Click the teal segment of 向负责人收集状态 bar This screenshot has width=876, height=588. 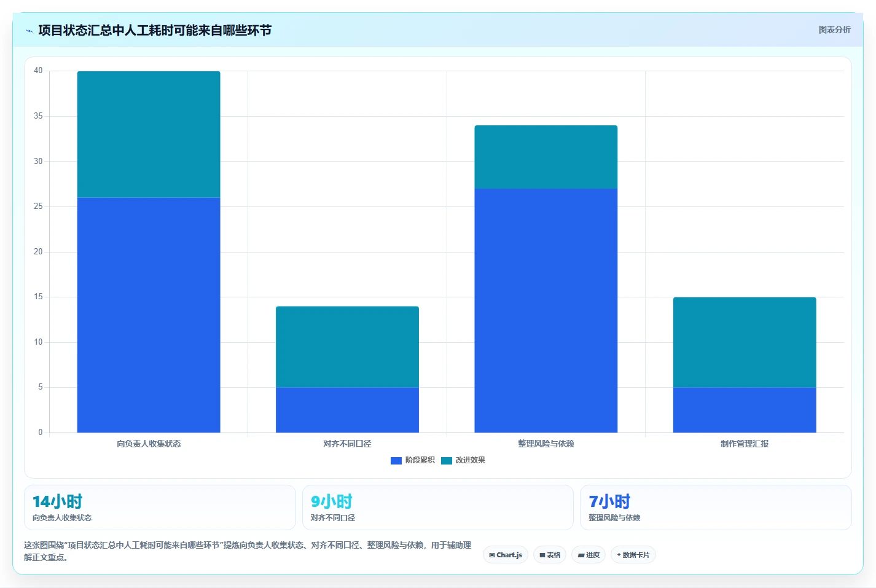[149, 135]
